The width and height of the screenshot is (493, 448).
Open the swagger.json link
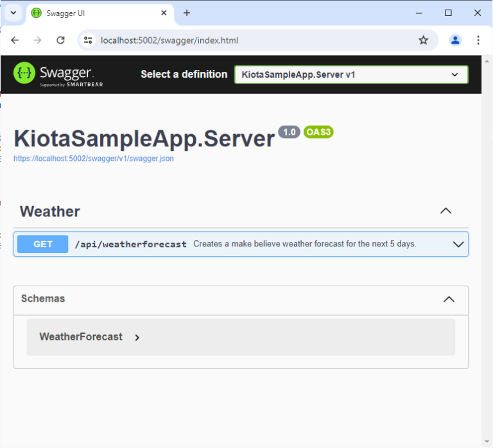click(93, 159)
